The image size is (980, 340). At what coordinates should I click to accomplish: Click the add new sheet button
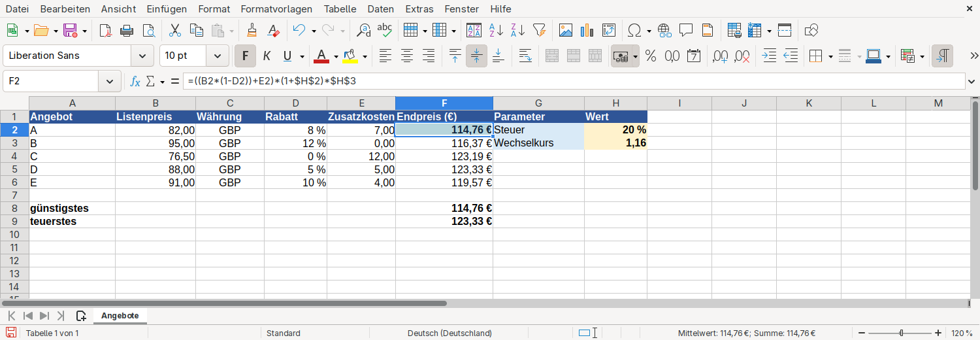(x=81, y=316)
